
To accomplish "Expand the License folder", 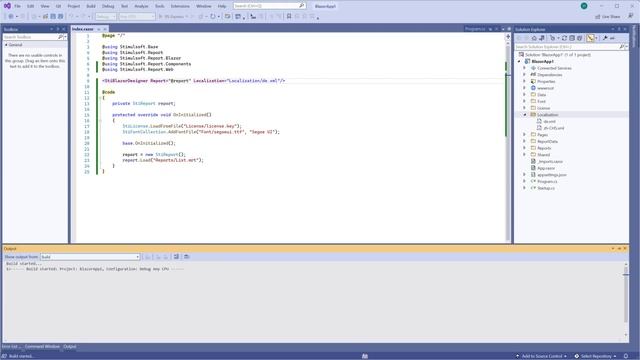I will pos(524,108).
